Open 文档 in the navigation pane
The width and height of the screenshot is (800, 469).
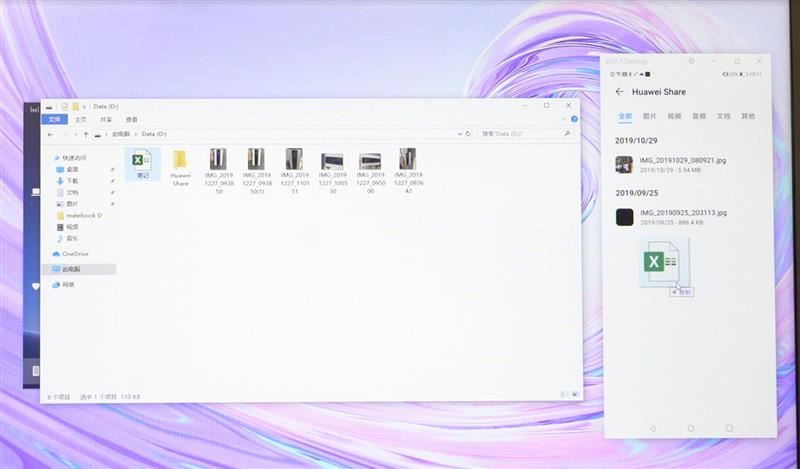(x=72, y=192)
